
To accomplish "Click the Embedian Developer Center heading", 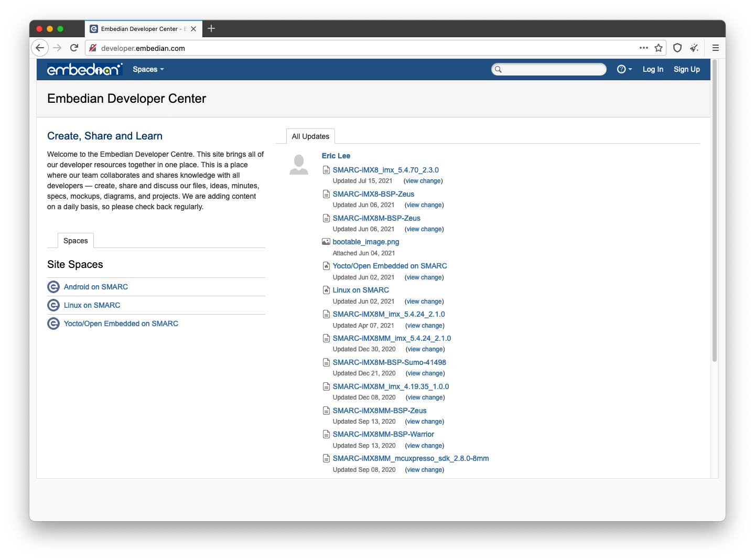I will 126,99.
